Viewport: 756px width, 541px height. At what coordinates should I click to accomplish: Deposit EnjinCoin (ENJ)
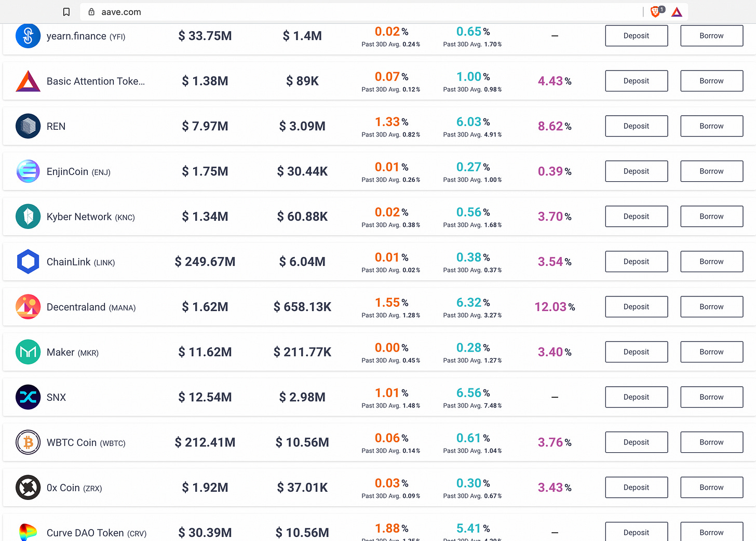637,171
